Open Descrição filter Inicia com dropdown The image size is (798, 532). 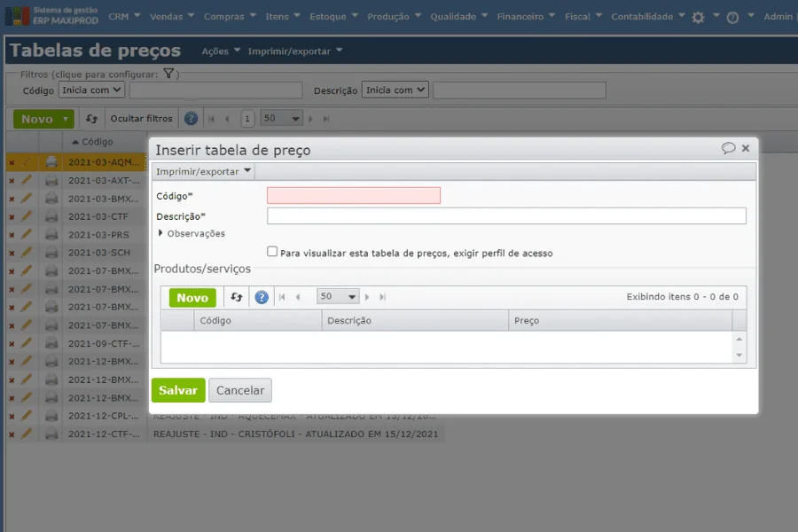[395, 90]
